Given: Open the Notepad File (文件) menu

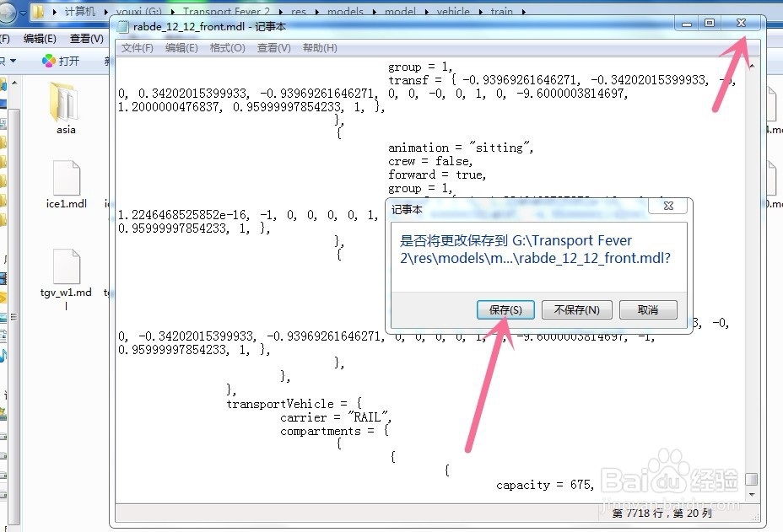Looking at the screenshot, I should [x=138, y=48].
